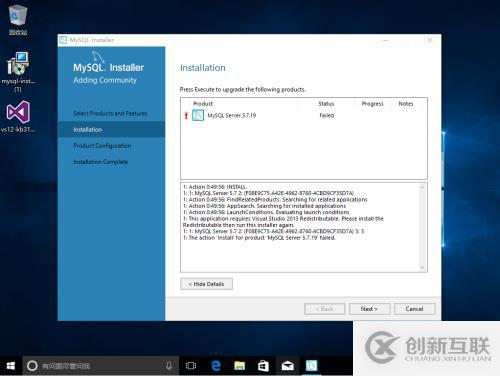Click the Next > button
Image resolution: width=500 pixels, height=376 pixels.
(369, 309)
